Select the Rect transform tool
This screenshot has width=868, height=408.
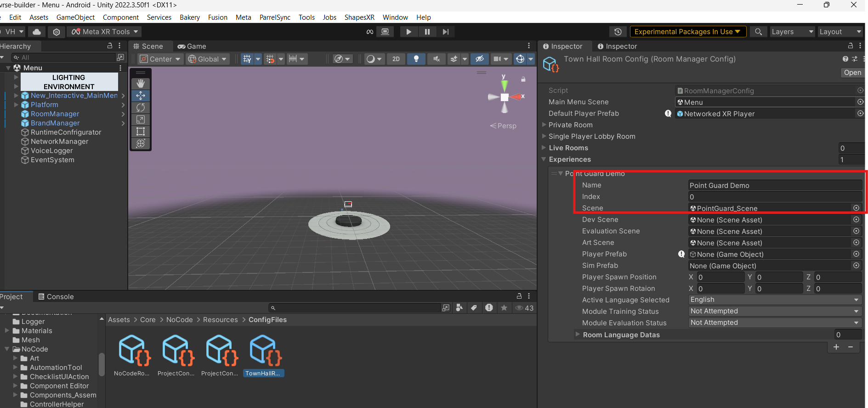point(141,131)
